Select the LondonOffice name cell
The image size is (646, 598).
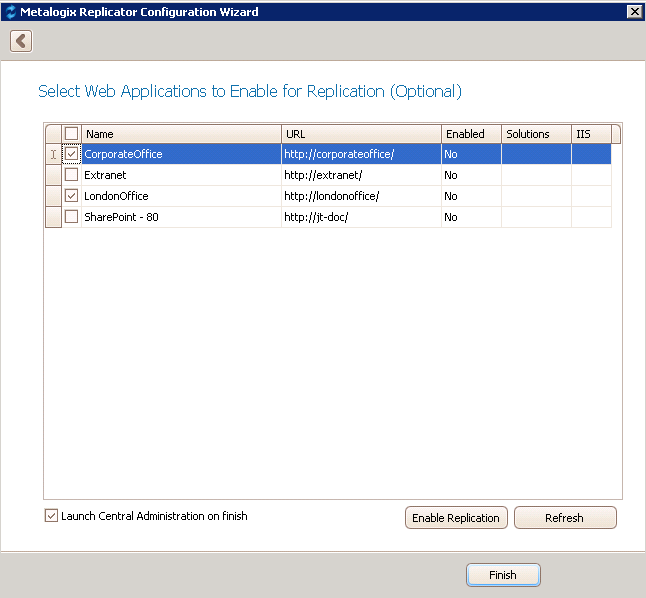click(182, 196)
